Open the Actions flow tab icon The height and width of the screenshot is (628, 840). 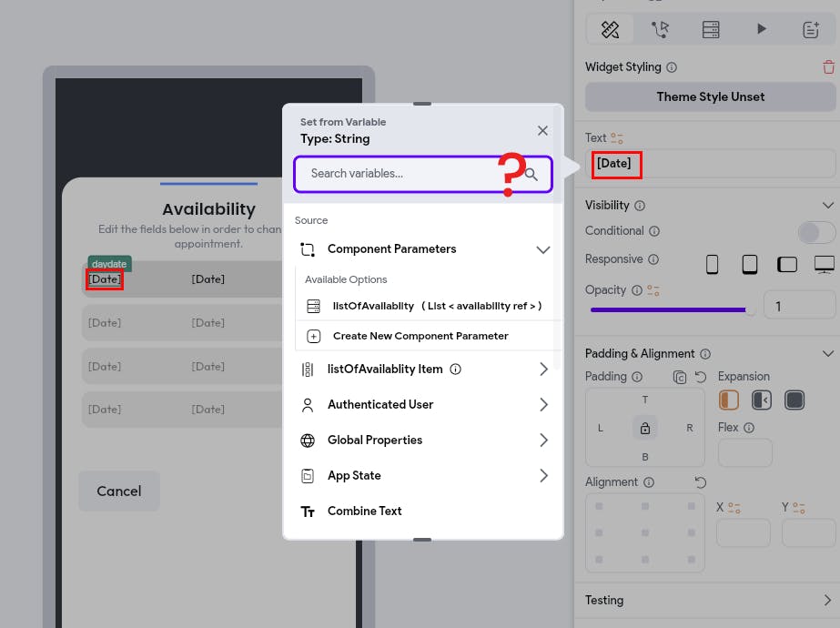(660, 29)
